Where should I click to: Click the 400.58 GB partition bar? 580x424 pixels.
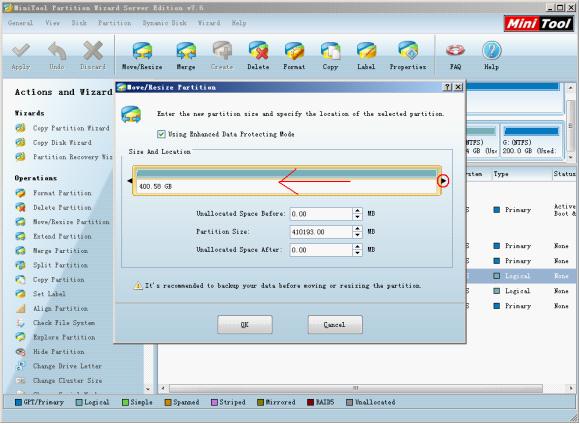pyautogui.click(x=287, y=181)
